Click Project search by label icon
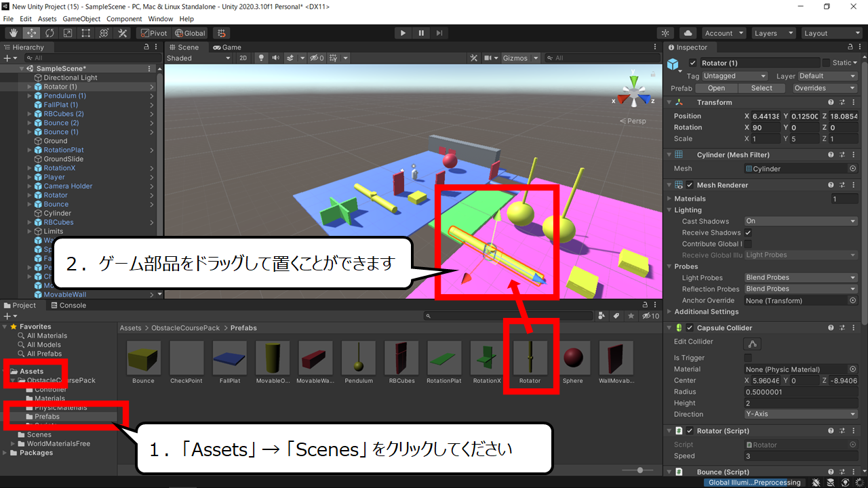The height and width of the screenshot is (488, 868). [616, 316]
